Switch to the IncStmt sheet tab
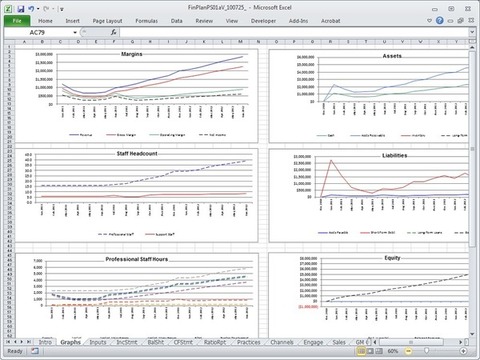 pos(127,342)
